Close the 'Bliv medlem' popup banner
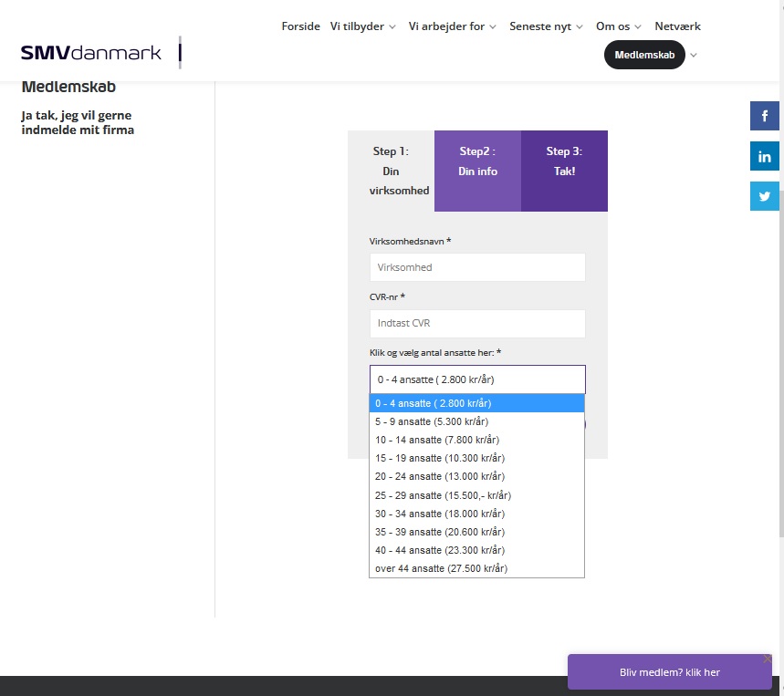Screen dimensions: 784x696 point(767,659)
